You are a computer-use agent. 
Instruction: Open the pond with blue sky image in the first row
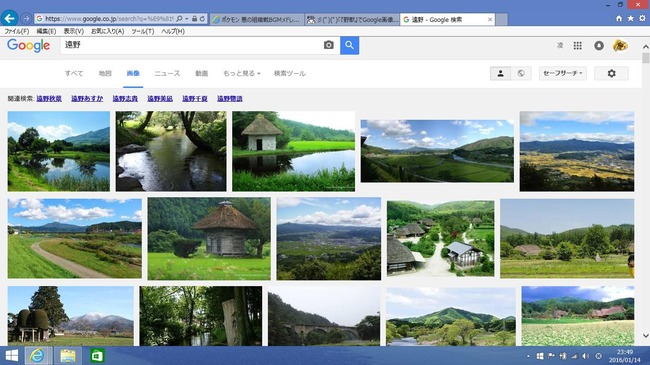[59, 151]
